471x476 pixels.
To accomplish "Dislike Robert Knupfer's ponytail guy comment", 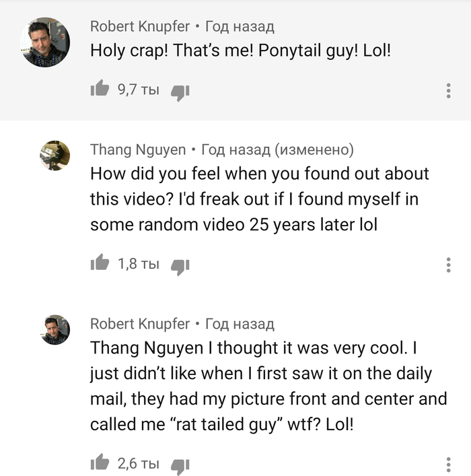I will 180,91.
